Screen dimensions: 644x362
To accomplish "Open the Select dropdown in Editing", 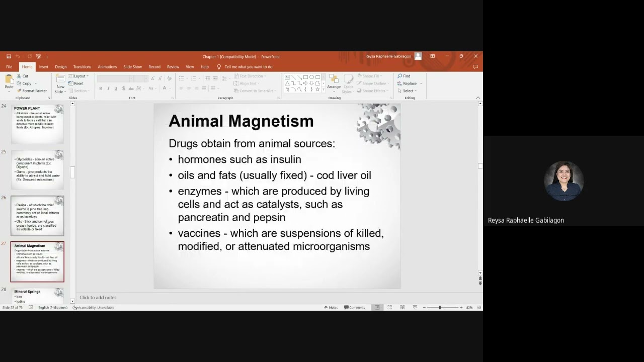I will (407, 90).
